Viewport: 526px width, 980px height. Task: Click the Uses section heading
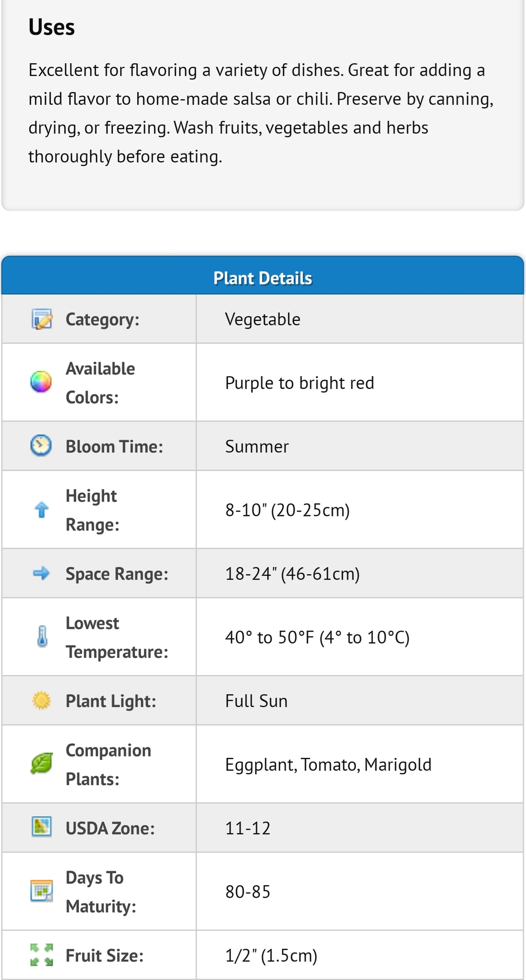pyautogui.click(x=52, y=27)
